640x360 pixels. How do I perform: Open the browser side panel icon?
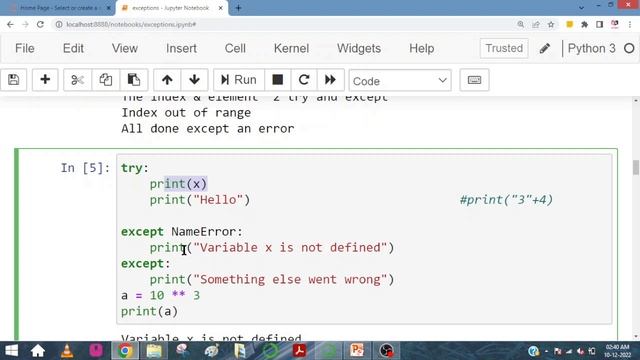pos(599,24)
